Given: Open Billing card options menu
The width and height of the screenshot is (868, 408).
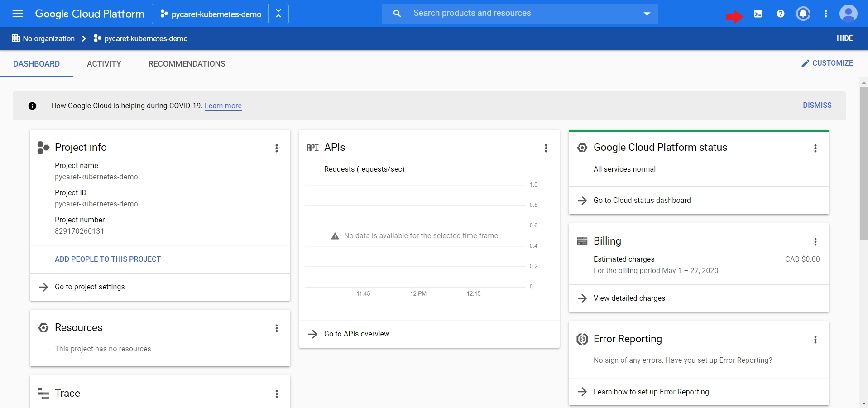Looking at the screenshot, I should (815, 242).
